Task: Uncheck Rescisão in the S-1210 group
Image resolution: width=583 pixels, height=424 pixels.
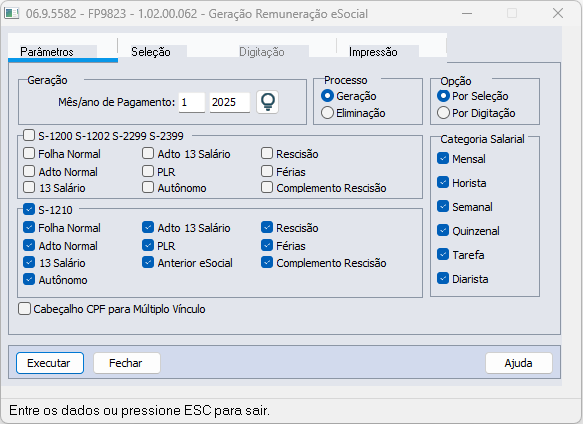Action: 267,227
